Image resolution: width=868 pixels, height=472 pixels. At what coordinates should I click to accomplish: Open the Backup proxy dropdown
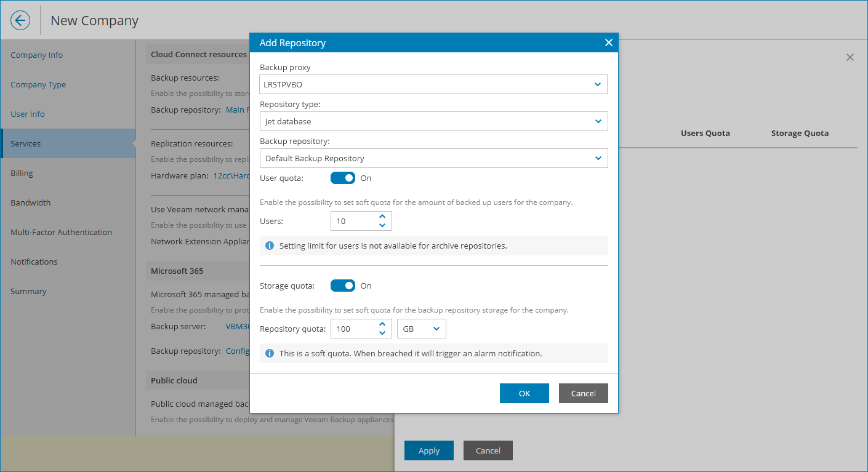(x=433, y=84)
